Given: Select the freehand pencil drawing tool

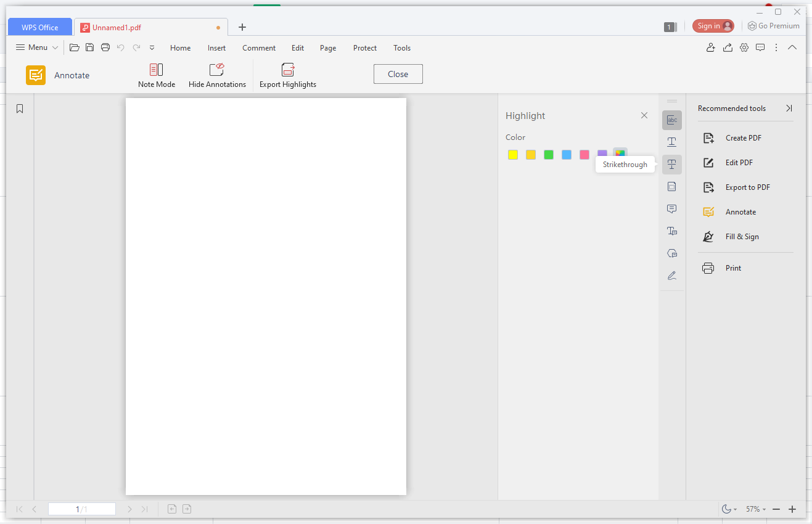Looking at the screenshot, I should tap(671, 276).
